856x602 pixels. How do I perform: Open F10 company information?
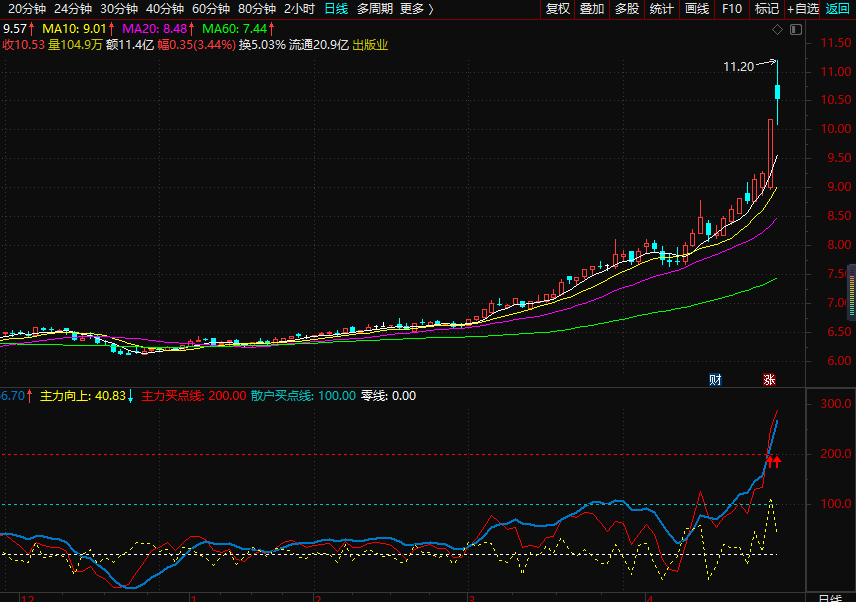[x=732, y=9]
